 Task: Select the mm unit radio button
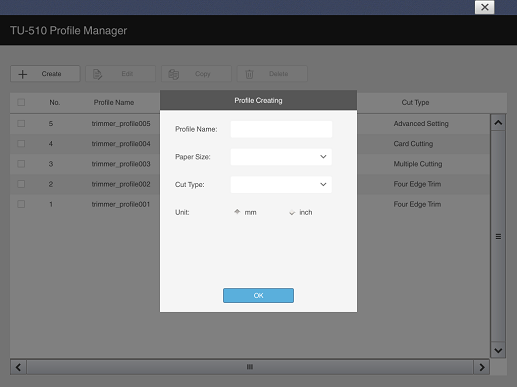tap(237, 212)
